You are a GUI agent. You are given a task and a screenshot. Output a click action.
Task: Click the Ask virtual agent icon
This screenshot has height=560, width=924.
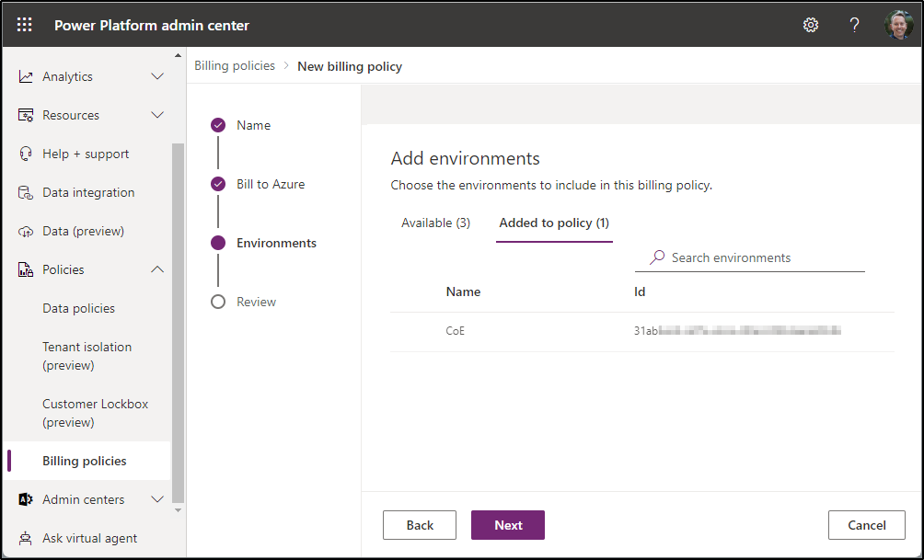(x=26, y=538)
